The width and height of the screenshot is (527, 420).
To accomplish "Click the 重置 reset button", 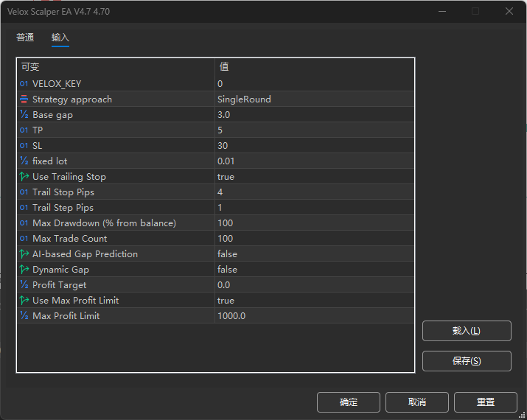I will [x=486, y=402].
